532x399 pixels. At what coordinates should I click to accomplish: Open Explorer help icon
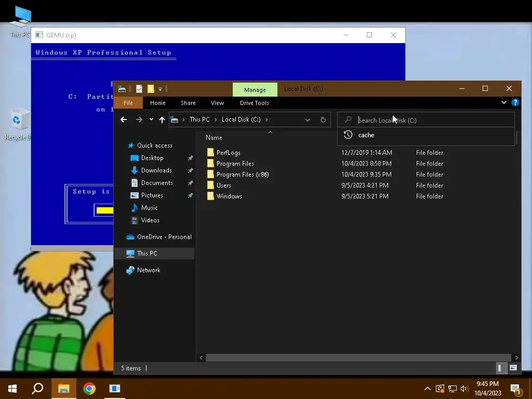[515, 102]
